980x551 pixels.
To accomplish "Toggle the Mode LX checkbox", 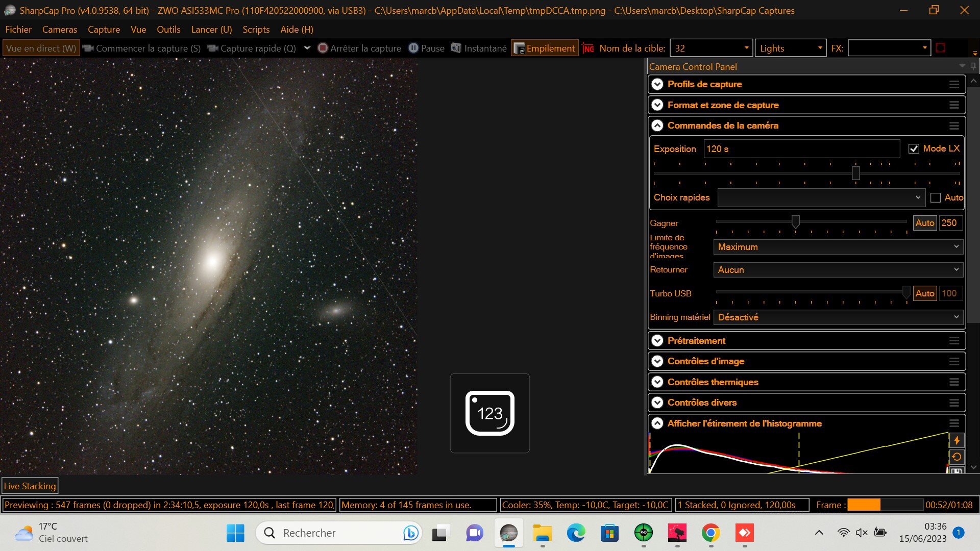I will coord(914,149).
